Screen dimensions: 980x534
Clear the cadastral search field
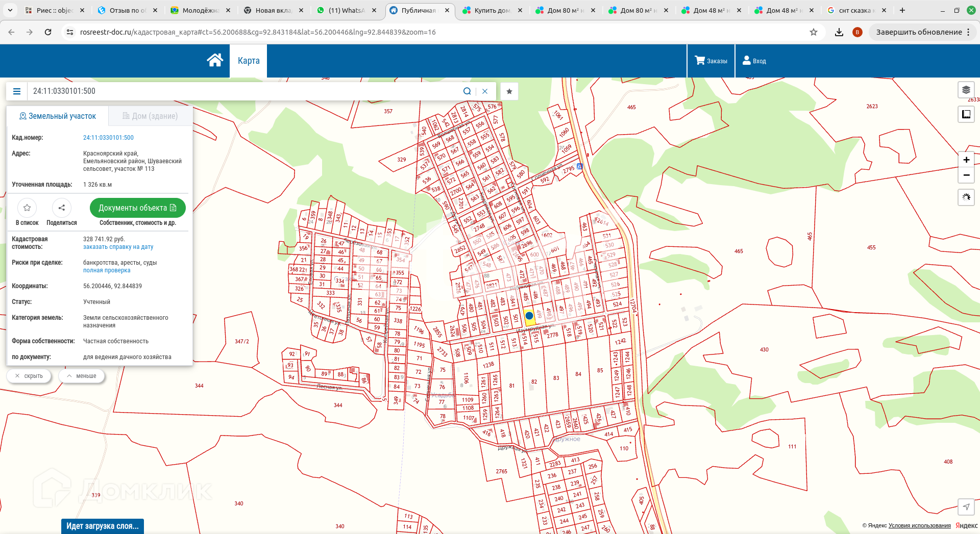pos(485,91)
